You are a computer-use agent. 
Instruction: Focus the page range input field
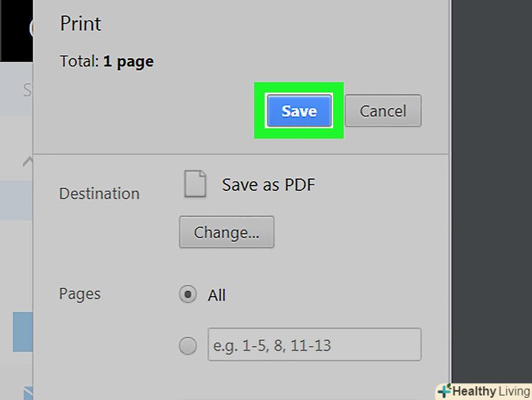coord(315,344)
